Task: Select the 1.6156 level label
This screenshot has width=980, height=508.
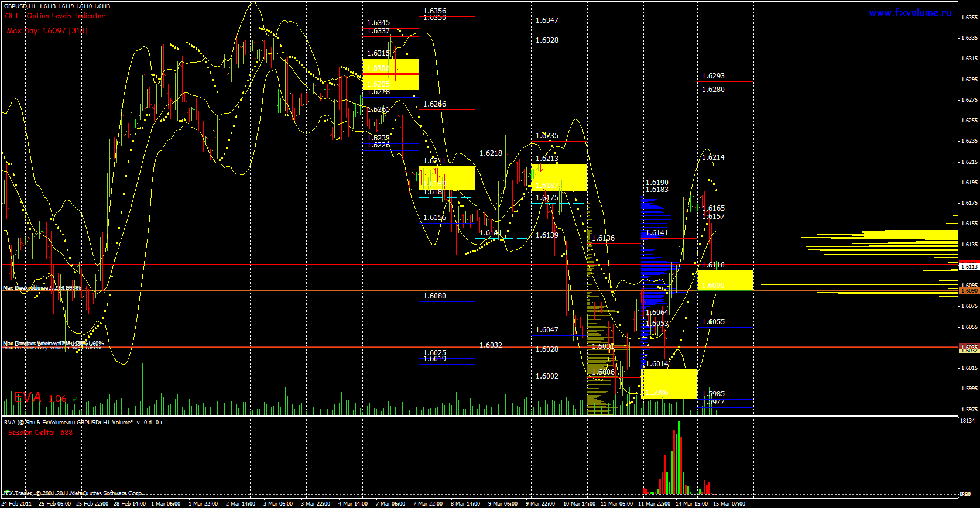Action: (434, 218)
